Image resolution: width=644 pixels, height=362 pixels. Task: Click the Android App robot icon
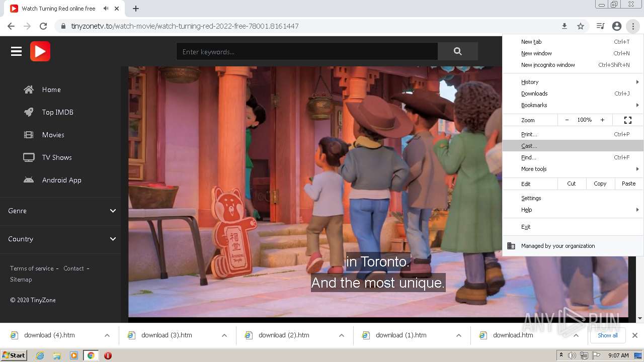pos(29,180)
